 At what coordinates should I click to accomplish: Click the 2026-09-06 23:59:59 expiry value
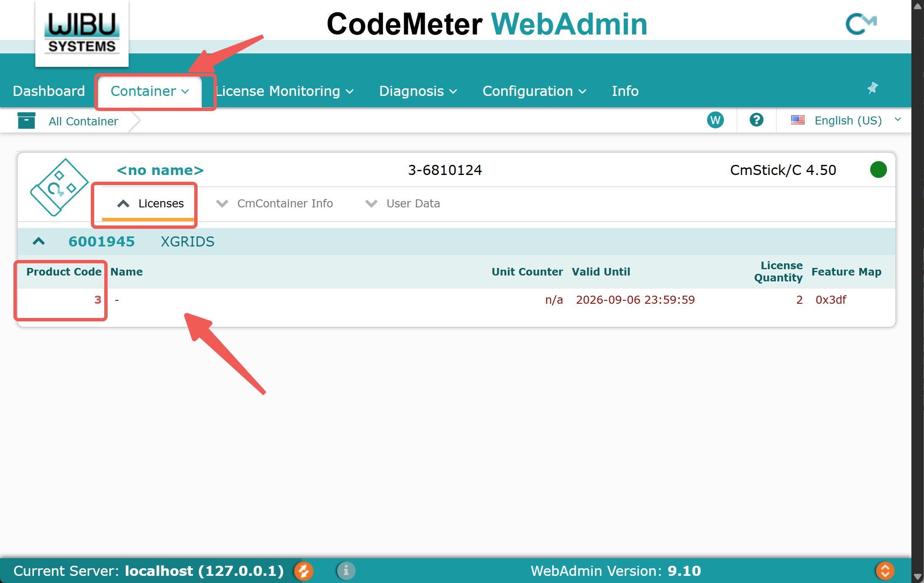(x=635, y=300)
